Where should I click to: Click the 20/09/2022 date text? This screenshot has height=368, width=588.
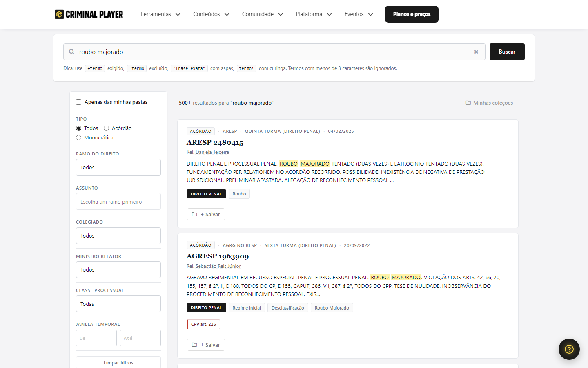pos(357,245)
